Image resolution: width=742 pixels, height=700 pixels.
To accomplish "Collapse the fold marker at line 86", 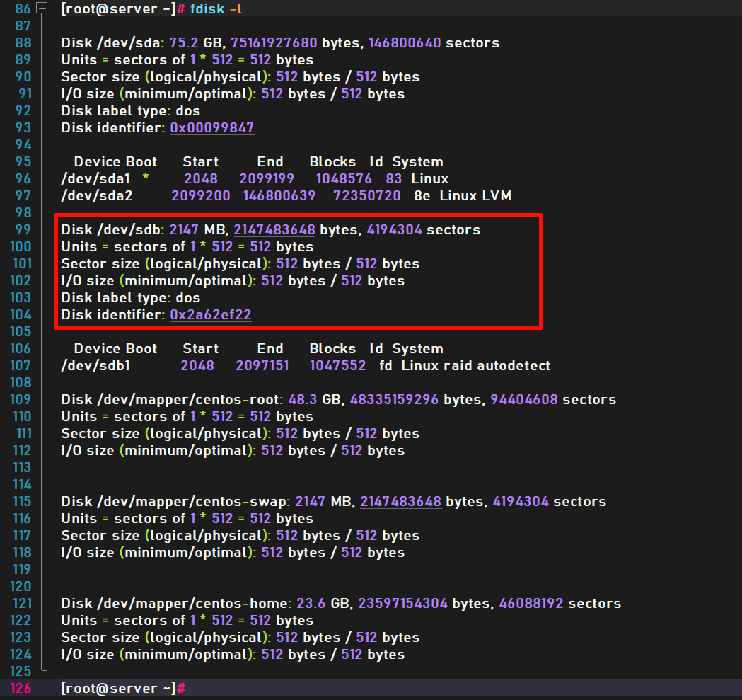I will 42,8.
